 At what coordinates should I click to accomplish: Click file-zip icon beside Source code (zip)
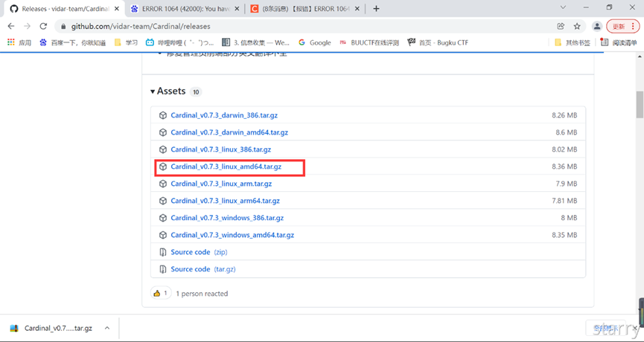(x=163, y=252)
